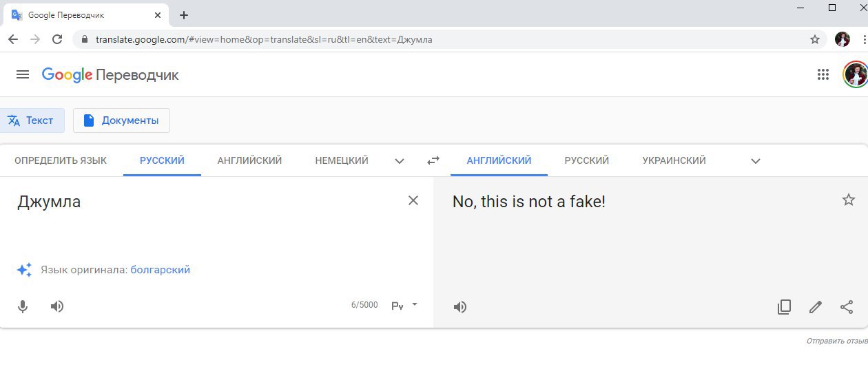
Task: Close the Google Переводчик tab
Action: [158, 15]
